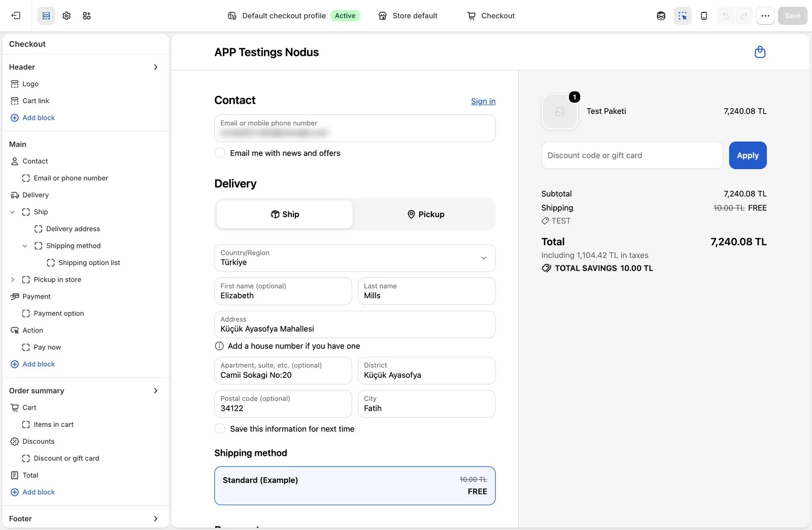Click the Apply discount button
This screenshot has width=812, height=530.
tap(748, 155)
